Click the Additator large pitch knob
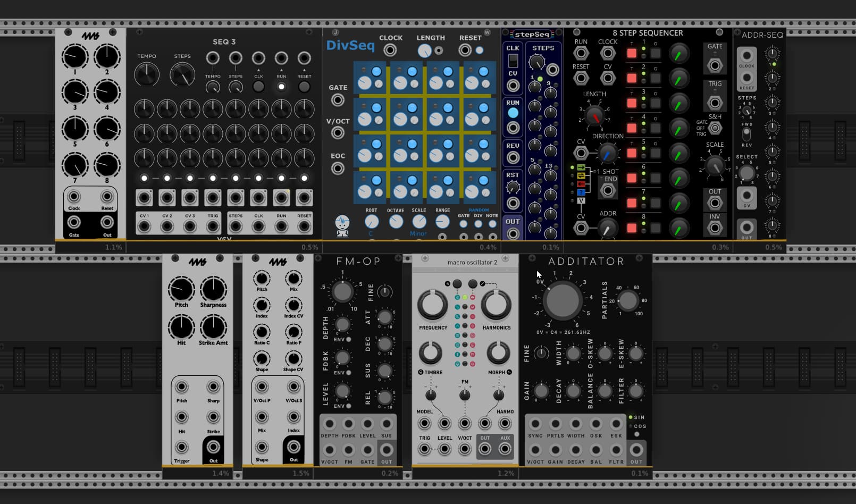 click(x=563, y=300)
